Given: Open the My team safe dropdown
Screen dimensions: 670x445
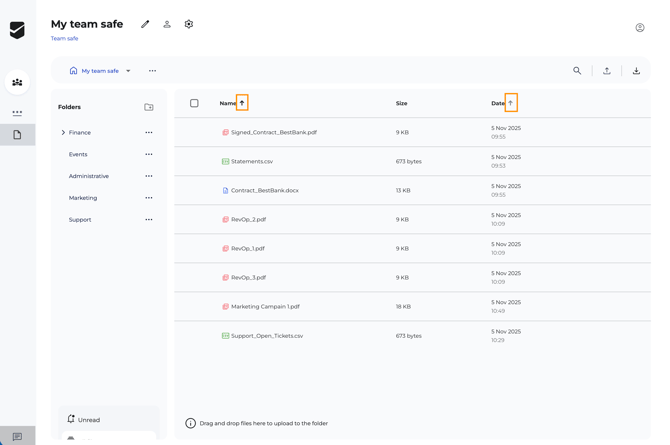Looking at the screenshot, I should click(128, 71).
